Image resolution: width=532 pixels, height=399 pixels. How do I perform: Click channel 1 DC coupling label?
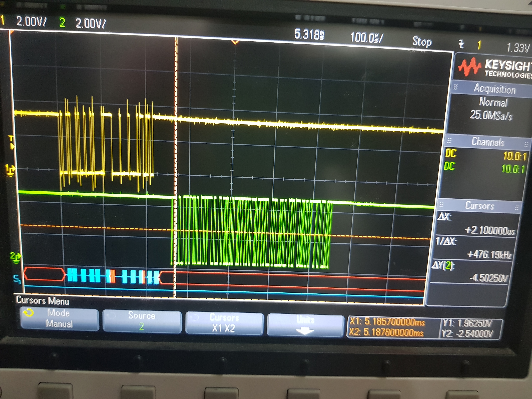(451, 153)
